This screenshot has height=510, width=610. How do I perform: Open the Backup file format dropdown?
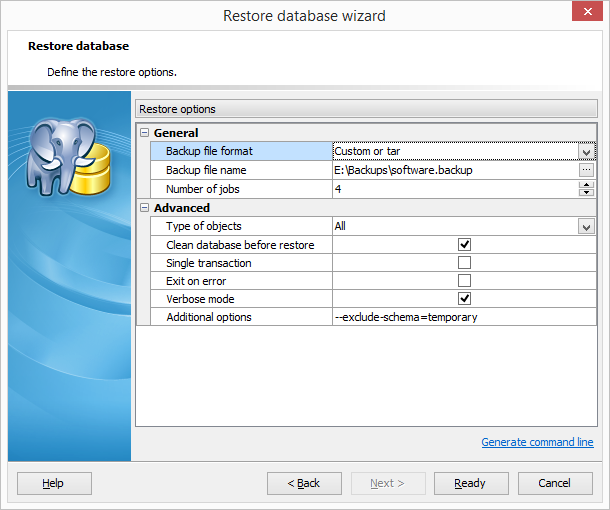coord(586,152)
